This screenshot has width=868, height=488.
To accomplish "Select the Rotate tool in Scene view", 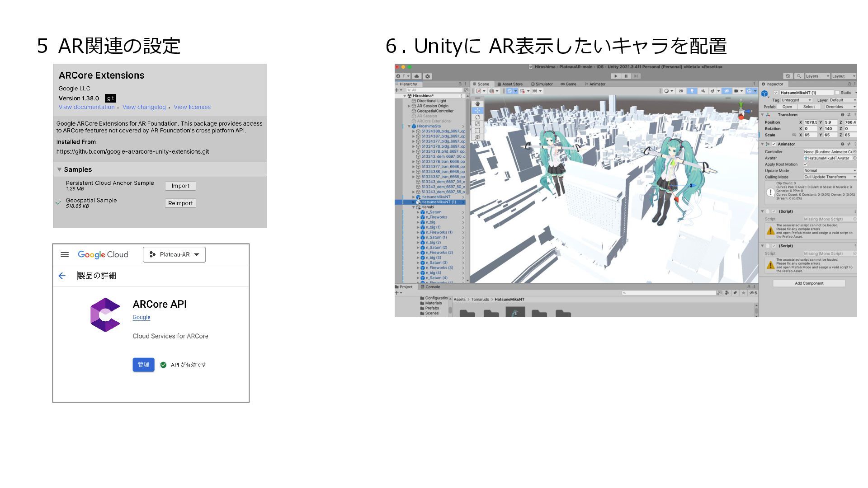I will pos(477,117).
